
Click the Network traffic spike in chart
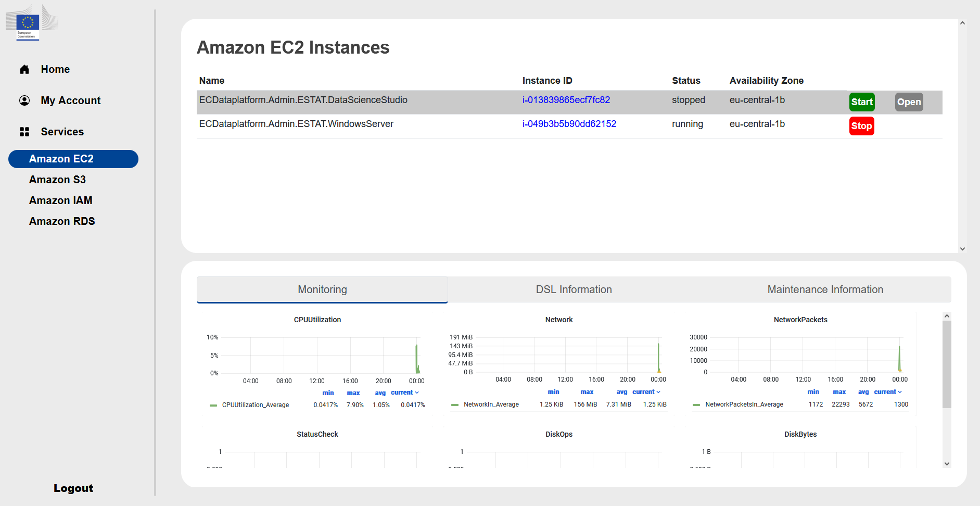[658, 358]
